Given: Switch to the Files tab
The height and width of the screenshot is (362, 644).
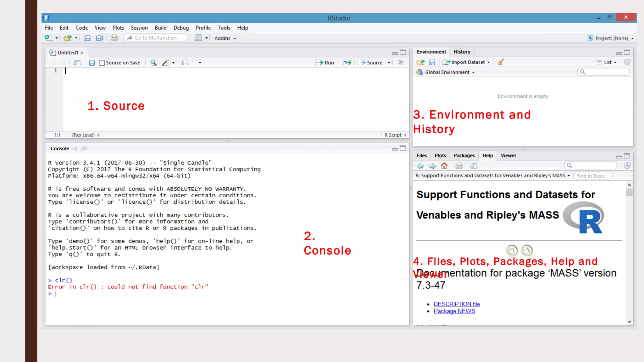Looking at the screenshot, I should (x=422, y=156).
